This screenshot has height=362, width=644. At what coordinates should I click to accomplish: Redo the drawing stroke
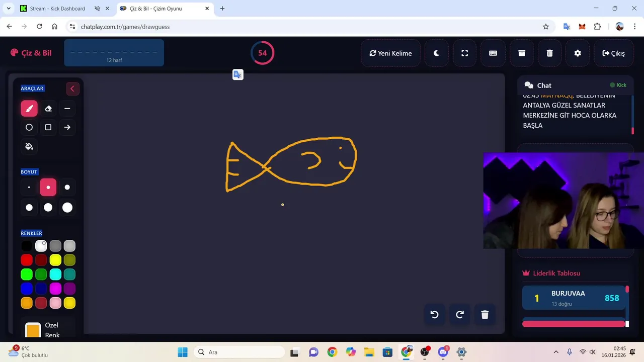click(x=460, y=314)
